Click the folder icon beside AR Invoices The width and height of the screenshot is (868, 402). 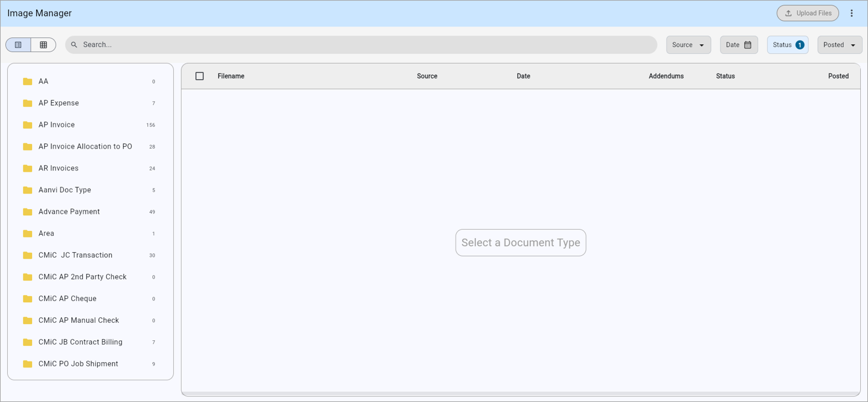point(27,169)
